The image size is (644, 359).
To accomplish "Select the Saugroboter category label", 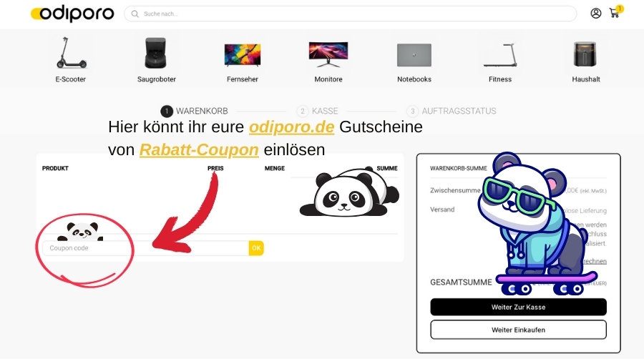I will pos(157,79).
